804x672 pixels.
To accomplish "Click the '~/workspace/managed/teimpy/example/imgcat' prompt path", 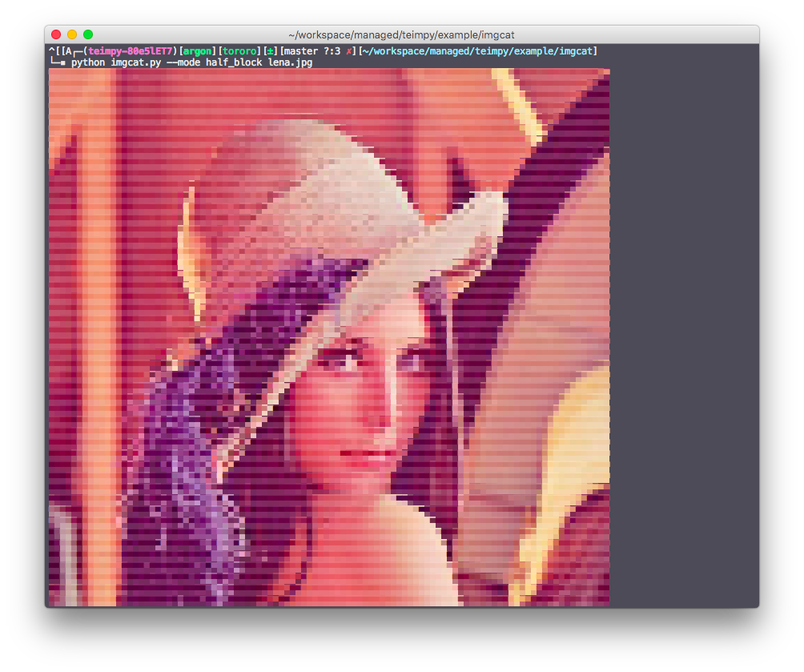I will [478, 51].
